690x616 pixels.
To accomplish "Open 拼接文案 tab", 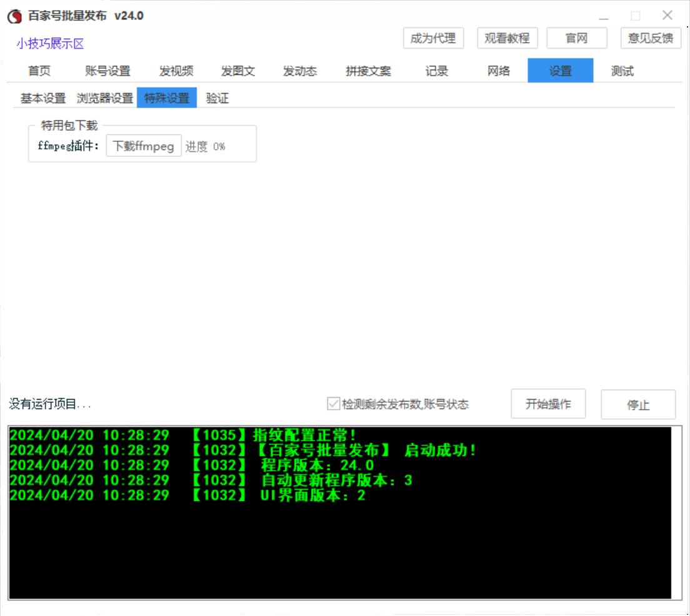I will pos(368,71).
